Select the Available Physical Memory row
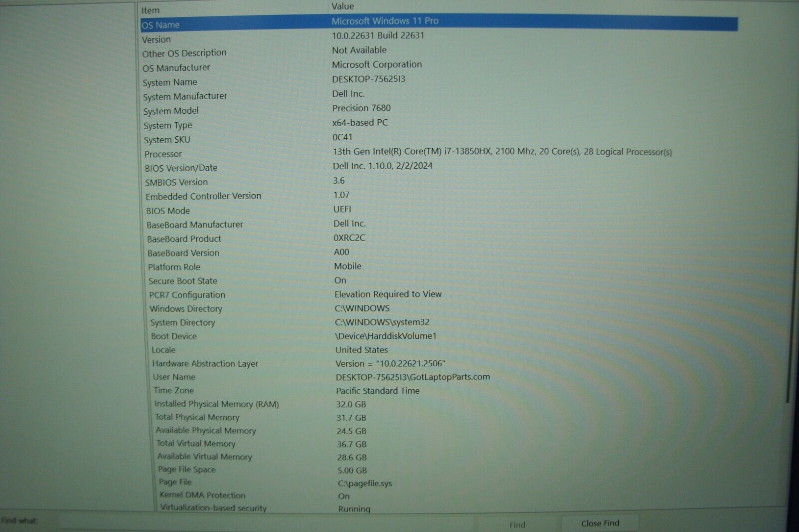 (x=206, y=430)
